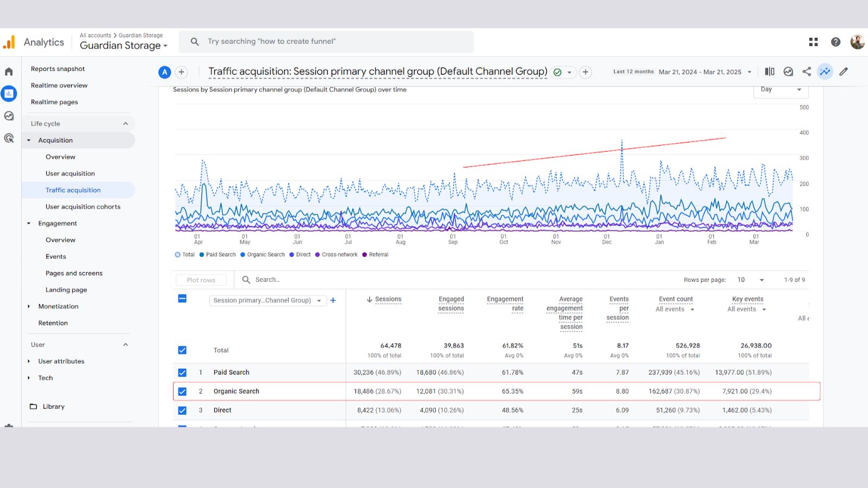The width and height of the screenshot is (868, 488).
Task: Open User acquisition report
Action: 70,174
